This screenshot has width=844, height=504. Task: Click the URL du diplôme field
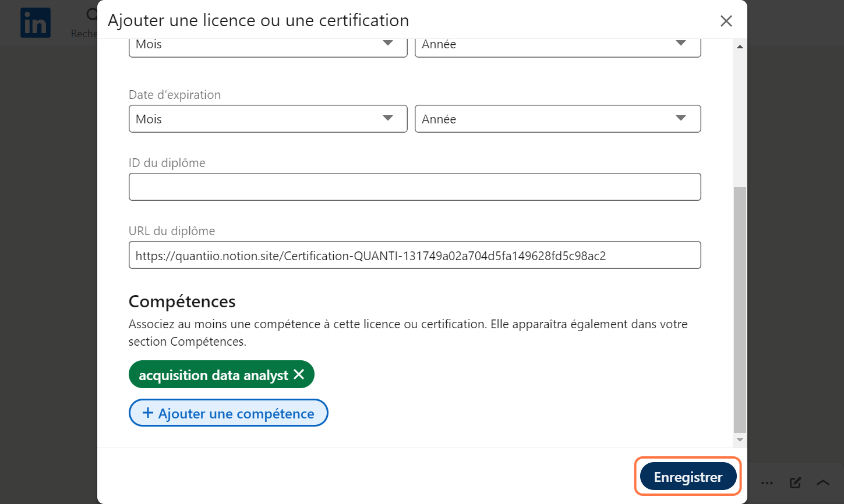click(415, 255)
